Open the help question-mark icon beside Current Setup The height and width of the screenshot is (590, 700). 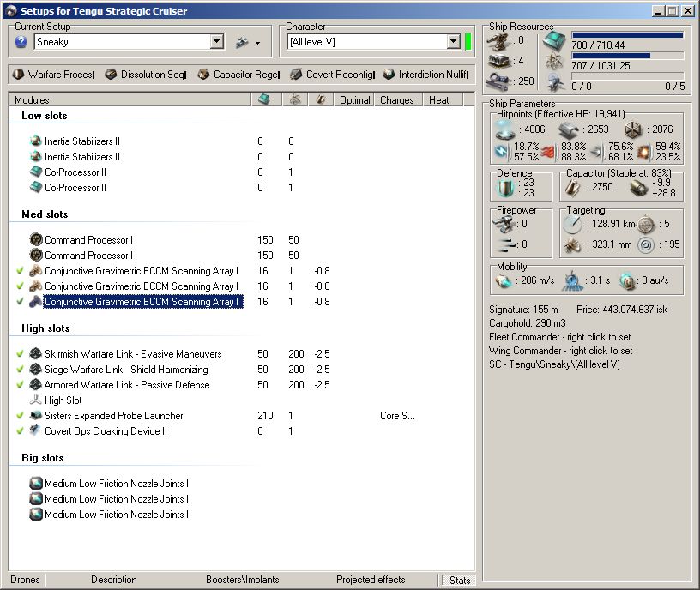pos(21,42)
